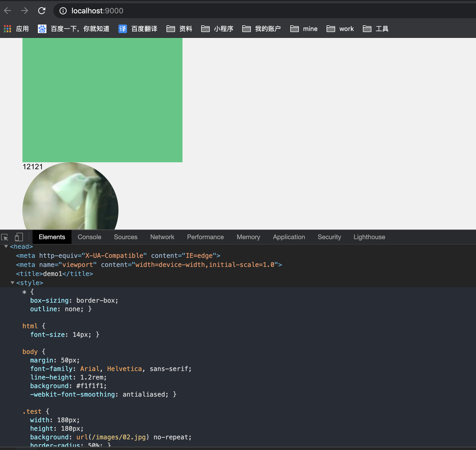Click the background: #f1f1f1 line

pyautogui.click(x=69, y=386)
